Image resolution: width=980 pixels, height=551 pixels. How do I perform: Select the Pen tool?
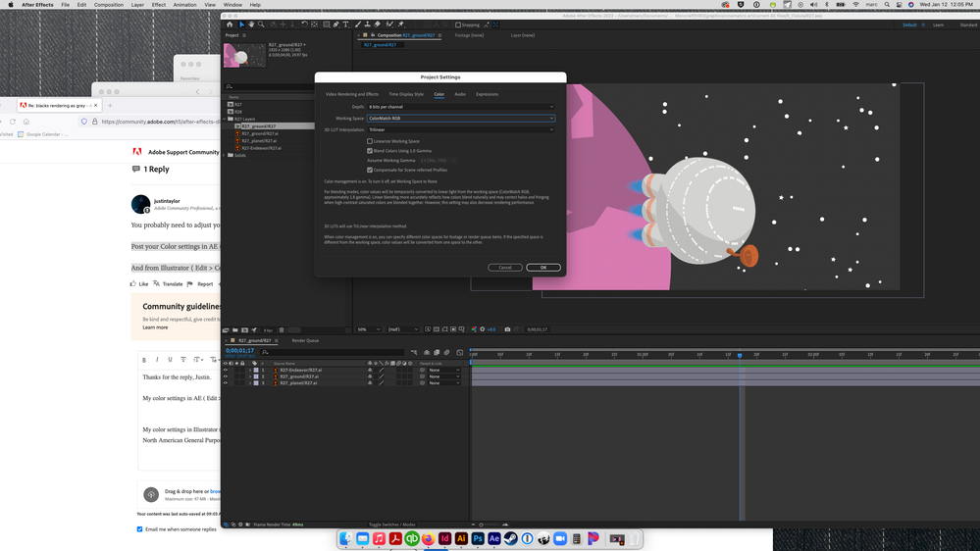point(335,25)
